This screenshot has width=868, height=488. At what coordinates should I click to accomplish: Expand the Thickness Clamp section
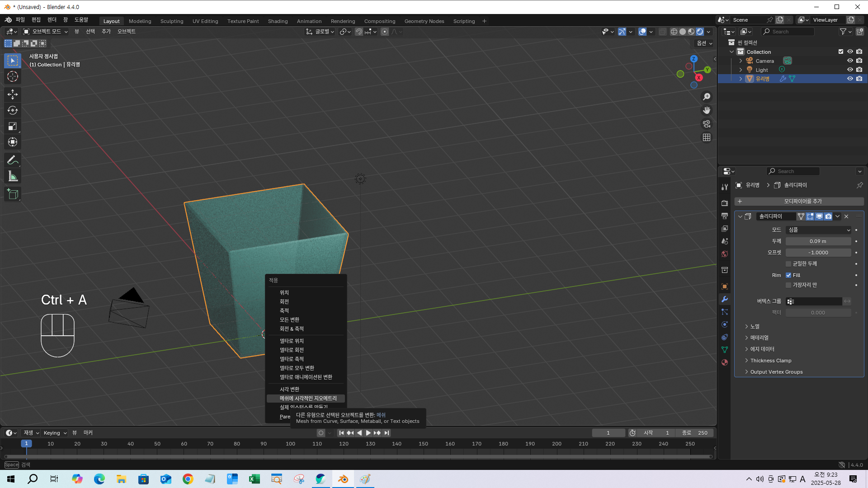click(771, 361)
